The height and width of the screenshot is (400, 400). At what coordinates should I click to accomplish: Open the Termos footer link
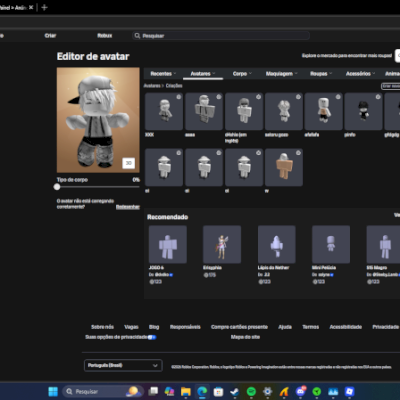point(311,327)
